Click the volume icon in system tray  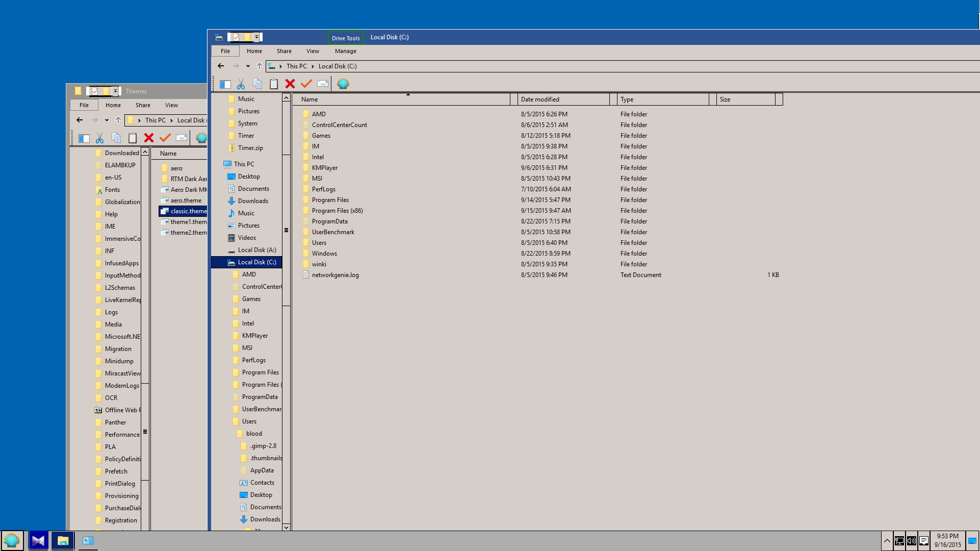coord(911,541)
